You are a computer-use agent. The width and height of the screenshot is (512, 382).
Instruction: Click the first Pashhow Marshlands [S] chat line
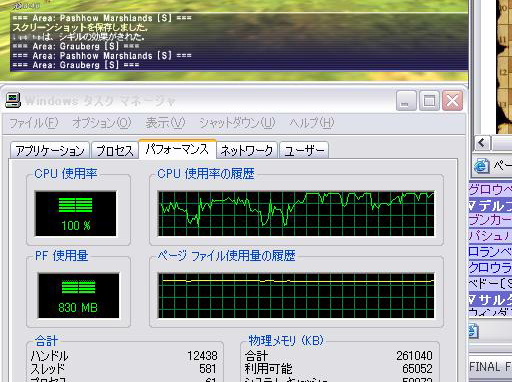(102, 18)
